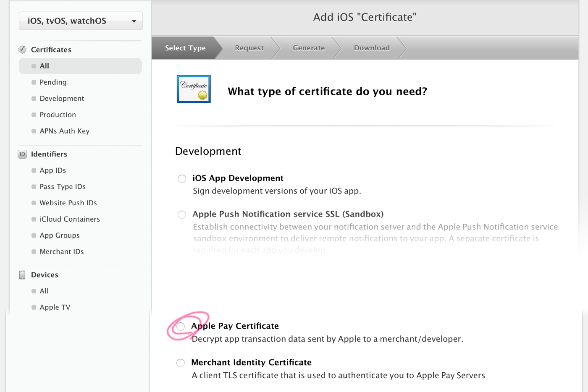Open App Groups
This screenshot has height=392, width=588.
click(x=60, y=235)
